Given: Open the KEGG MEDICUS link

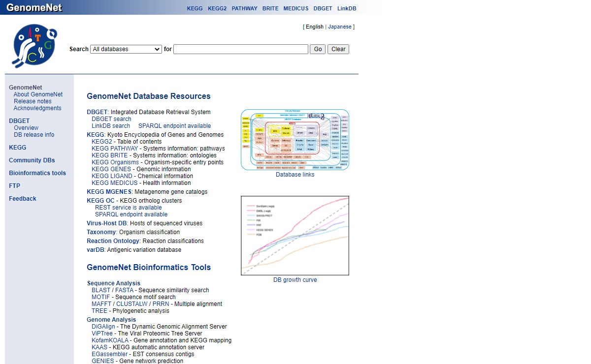Looking at the screenshot, I should tap(115, 183).
